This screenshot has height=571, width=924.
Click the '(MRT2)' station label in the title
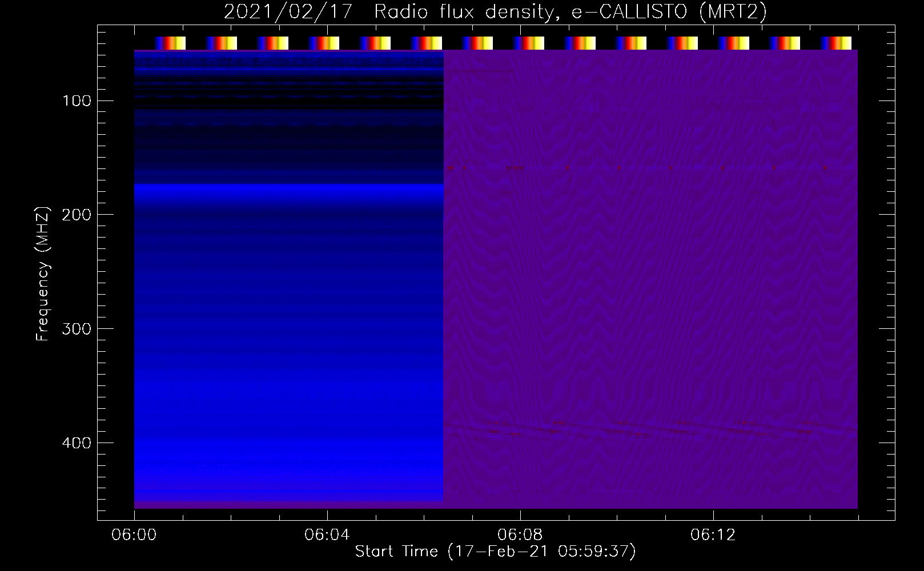click(x=733, y=12)
